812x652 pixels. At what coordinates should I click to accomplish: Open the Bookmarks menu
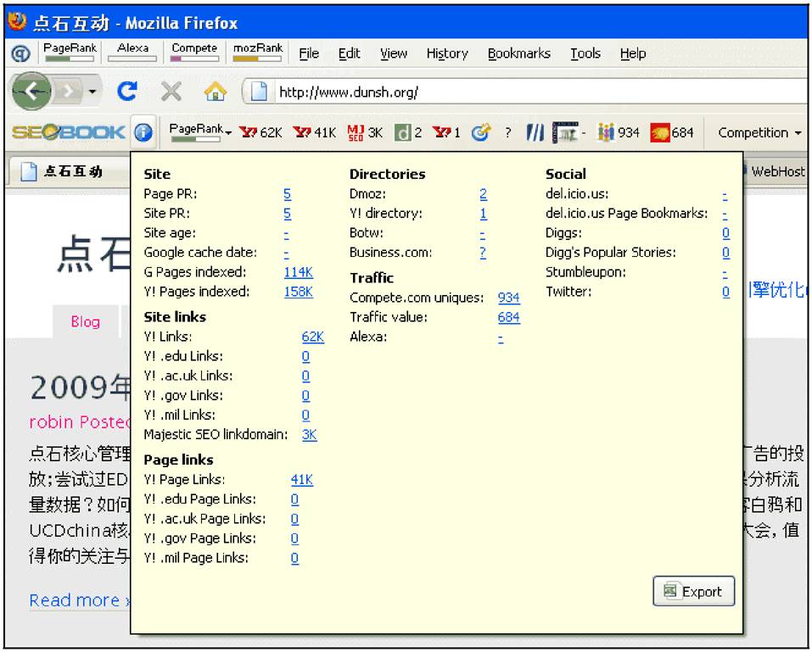click(x=519, y=53)
